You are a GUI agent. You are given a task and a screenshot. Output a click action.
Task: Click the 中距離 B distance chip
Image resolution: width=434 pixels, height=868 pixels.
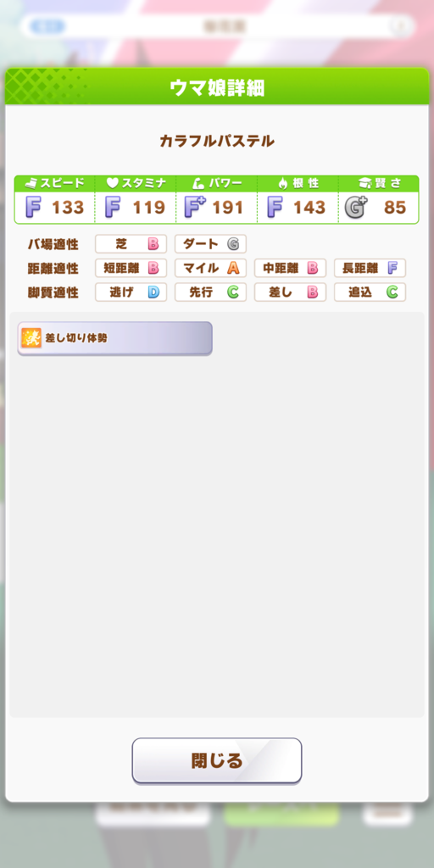pyautogui.click(x=290, y=268)
